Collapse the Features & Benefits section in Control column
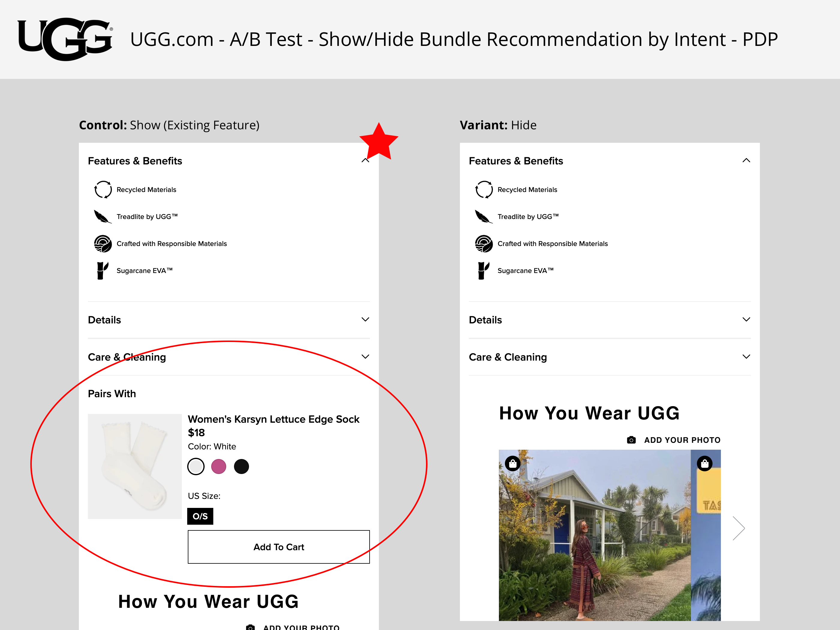Viewport: 840px width, 630px height. pyautogui.click(x=365, y=160)
